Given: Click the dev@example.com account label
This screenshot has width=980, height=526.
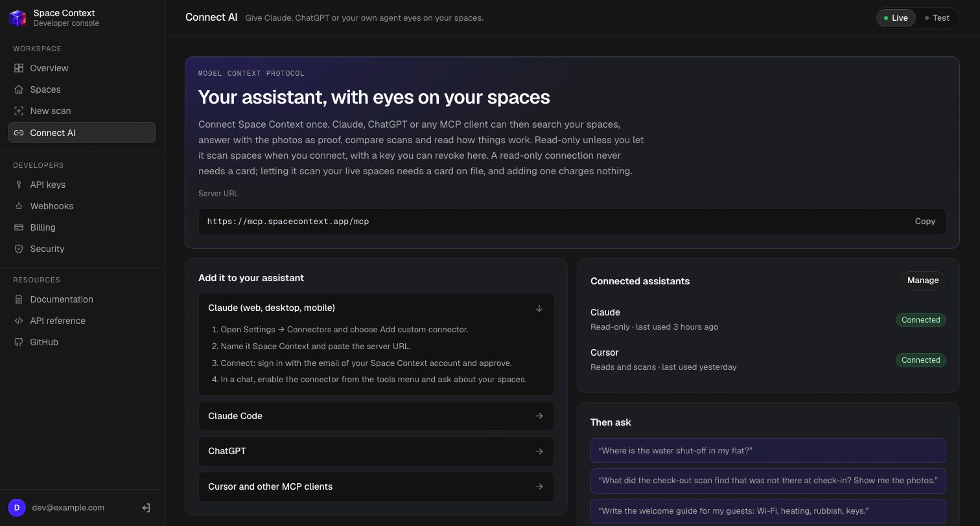Looking at the screenshot, I should [x=68, y=508].
